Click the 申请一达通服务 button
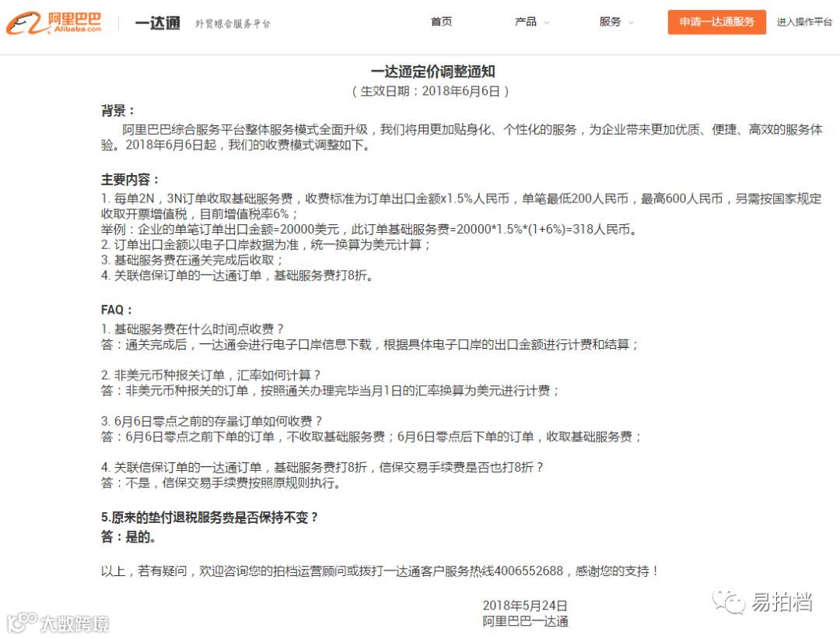The height and width of the screenshot is (639, 840). coord(717,22)
